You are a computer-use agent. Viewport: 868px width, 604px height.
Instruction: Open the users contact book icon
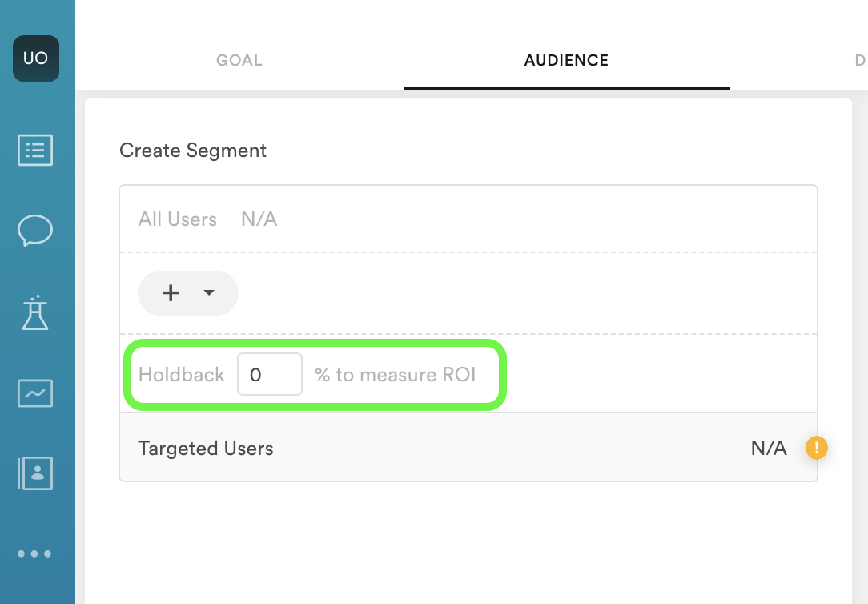[35, 473]
